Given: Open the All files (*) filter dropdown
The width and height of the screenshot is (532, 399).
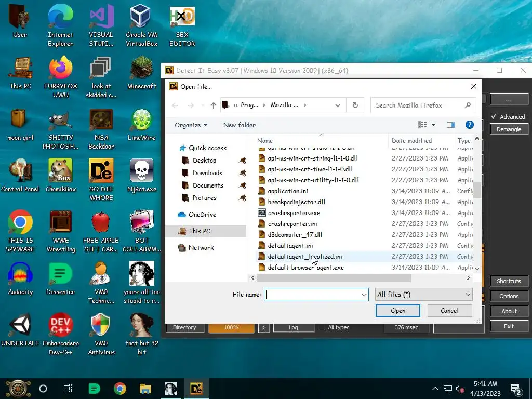Looking at the screenshot, I should pyautogui.click(x=423, y=295).
